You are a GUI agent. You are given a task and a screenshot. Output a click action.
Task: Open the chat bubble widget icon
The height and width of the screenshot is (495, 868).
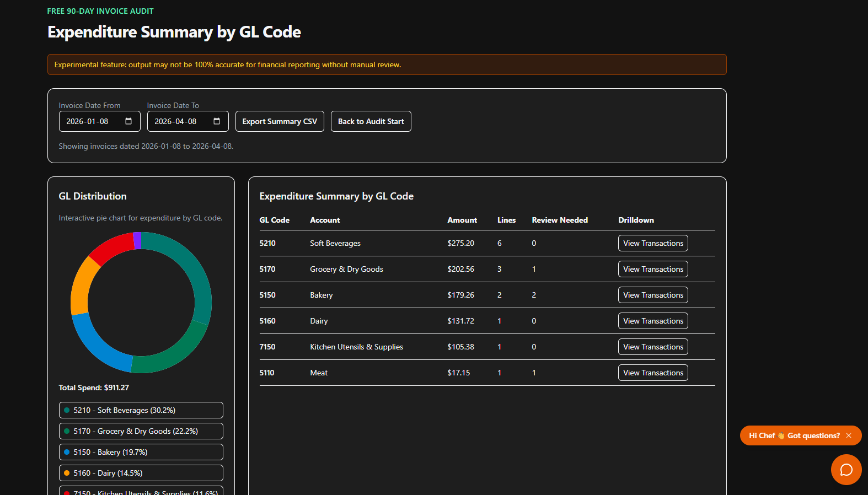pos(846,470)
